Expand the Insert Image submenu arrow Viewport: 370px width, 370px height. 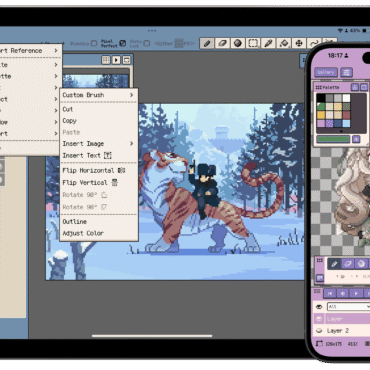(132, 144)
